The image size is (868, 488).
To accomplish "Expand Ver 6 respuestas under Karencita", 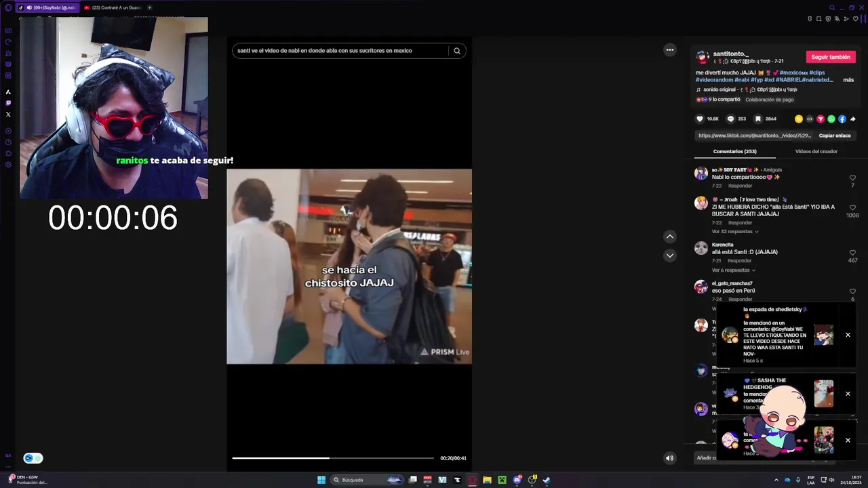I will pos(732,270).
